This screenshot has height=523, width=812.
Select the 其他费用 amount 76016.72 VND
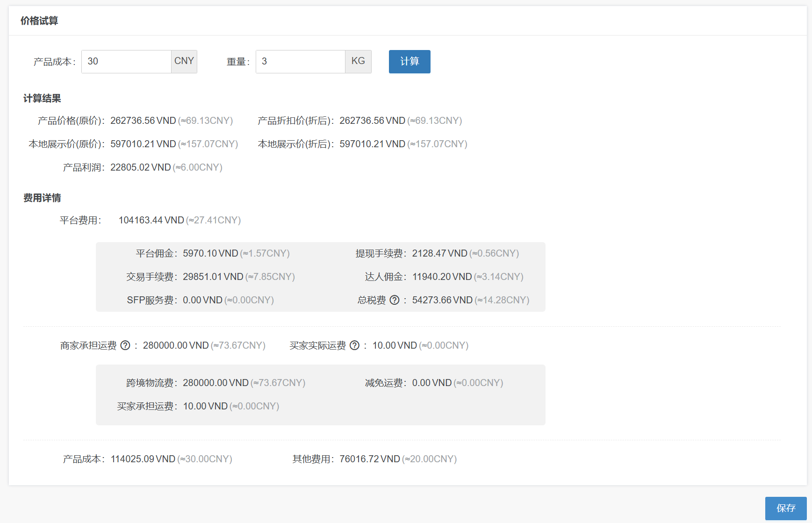369,459
